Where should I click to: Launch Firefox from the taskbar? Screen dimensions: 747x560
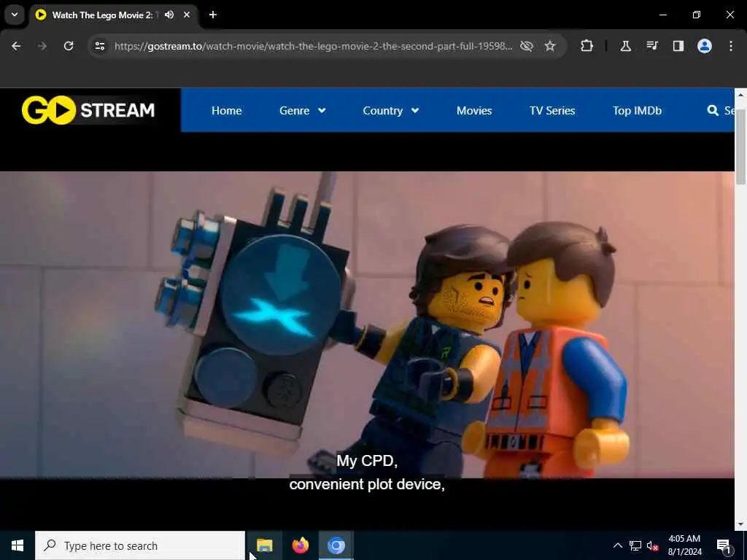click(x=300, y=545)
